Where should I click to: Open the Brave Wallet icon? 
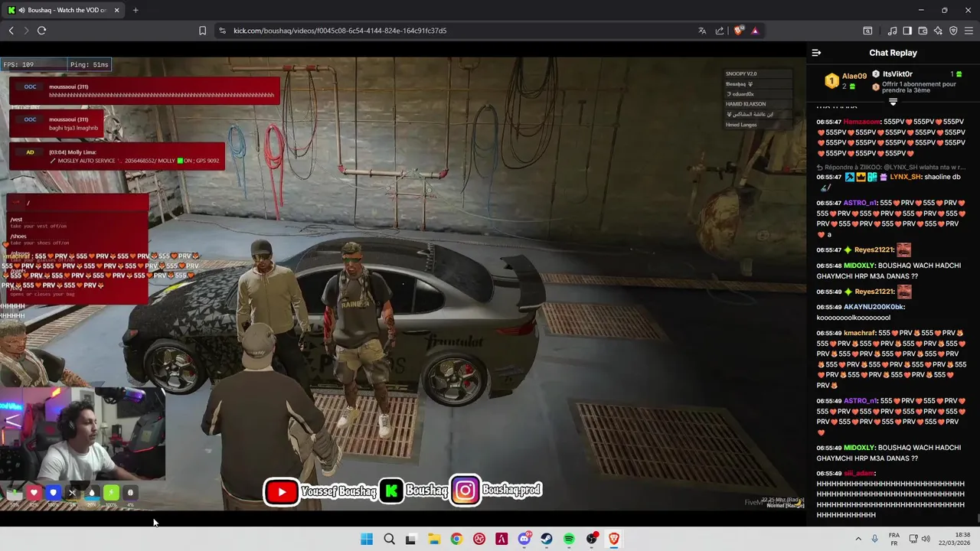(x=923, y=31)
